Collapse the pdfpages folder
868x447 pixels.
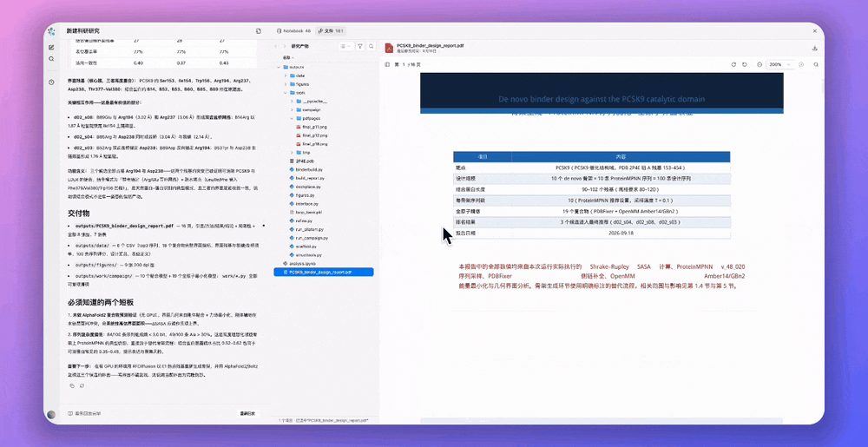point(292,118)
